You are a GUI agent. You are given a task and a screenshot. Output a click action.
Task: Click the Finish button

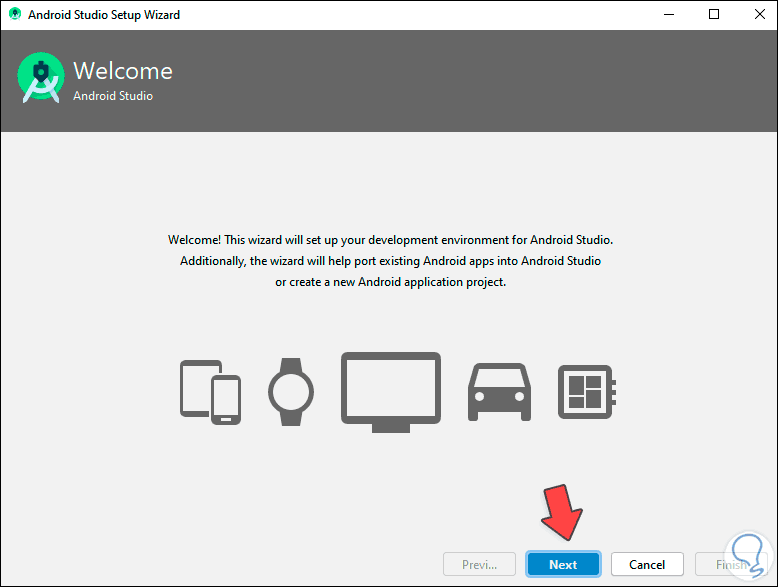point(731,564)
